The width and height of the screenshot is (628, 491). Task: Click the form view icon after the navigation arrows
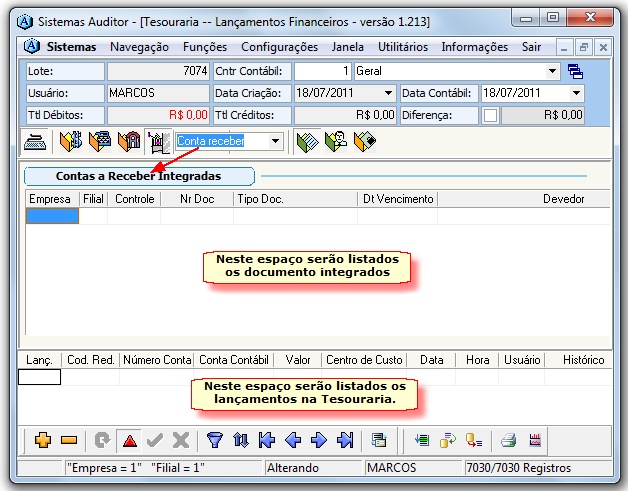378,440
